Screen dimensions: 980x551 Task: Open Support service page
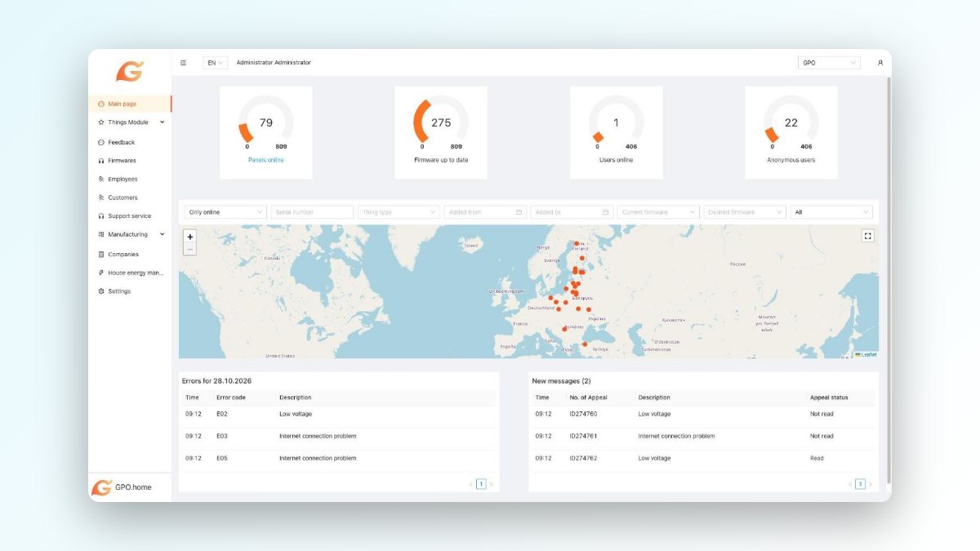click(131, 216)
